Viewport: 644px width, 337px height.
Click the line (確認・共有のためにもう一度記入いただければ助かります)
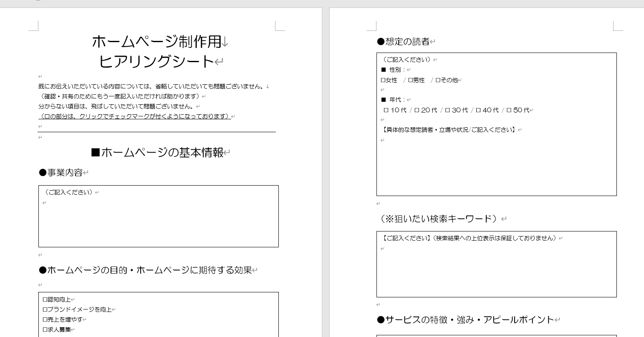coord(120,96)
